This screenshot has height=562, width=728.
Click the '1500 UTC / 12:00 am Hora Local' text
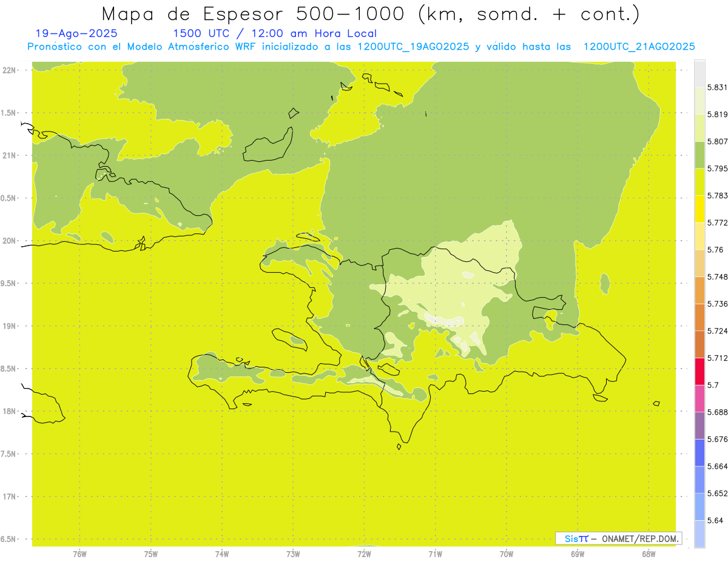tap(275, 33)
